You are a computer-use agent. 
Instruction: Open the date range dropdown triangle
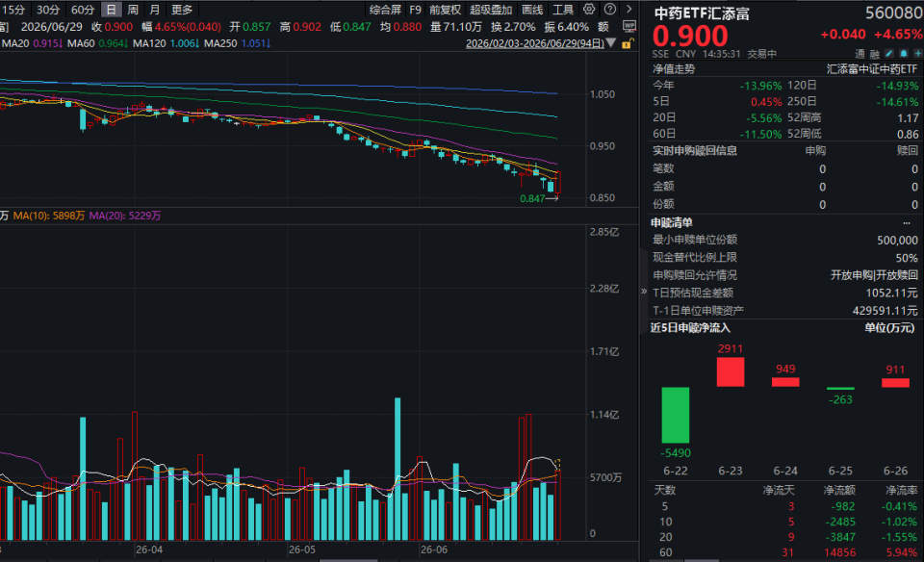611,43
